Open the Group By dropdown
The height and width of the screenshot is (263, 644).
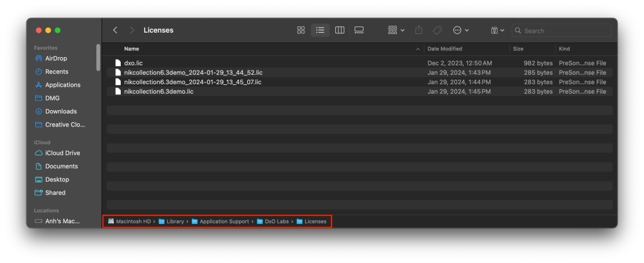(x=396, y=30)
